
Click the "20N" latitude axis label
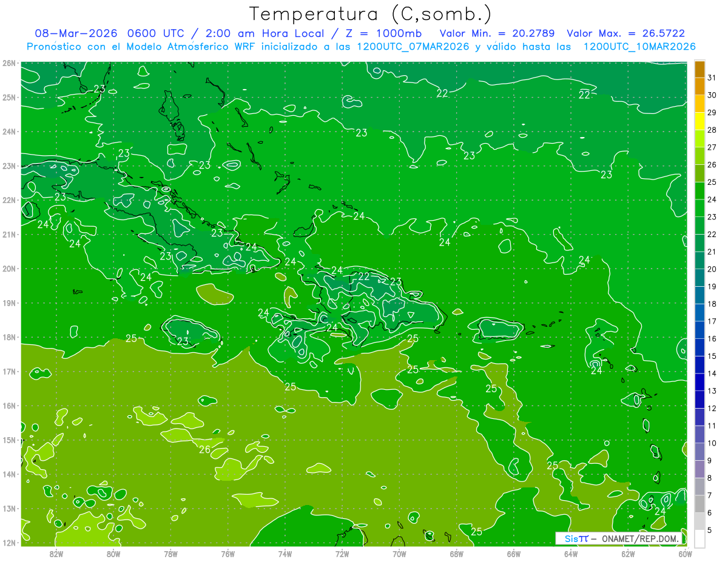click(9, 269)
